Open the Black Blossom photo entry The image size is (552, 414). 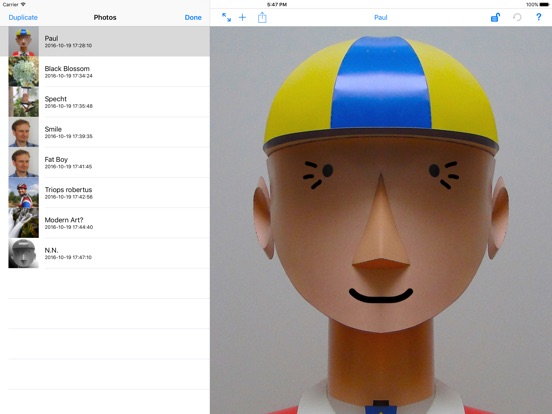(105, 71)
